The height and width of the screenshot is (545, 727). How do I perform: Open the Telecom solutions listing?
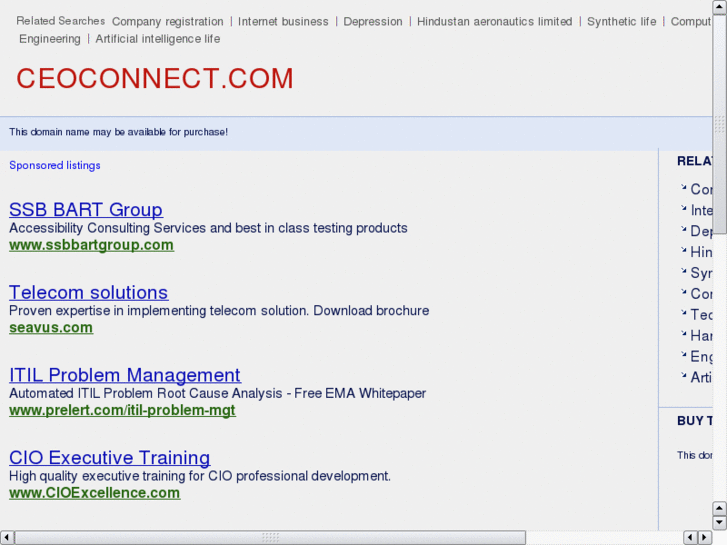[89, 292]
